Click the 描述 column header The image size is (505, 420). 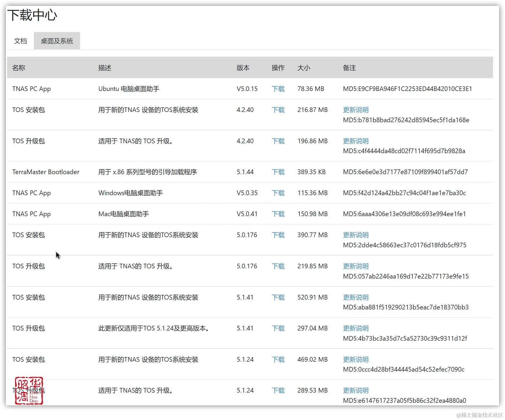tap(105, 68)
